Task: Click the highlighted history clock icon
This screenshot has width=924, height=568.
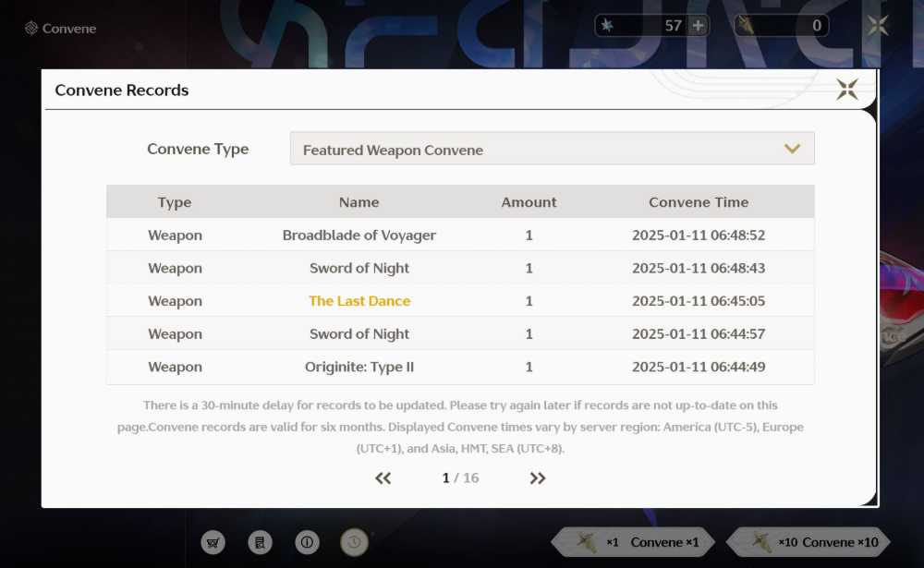Action: [354, 542]
